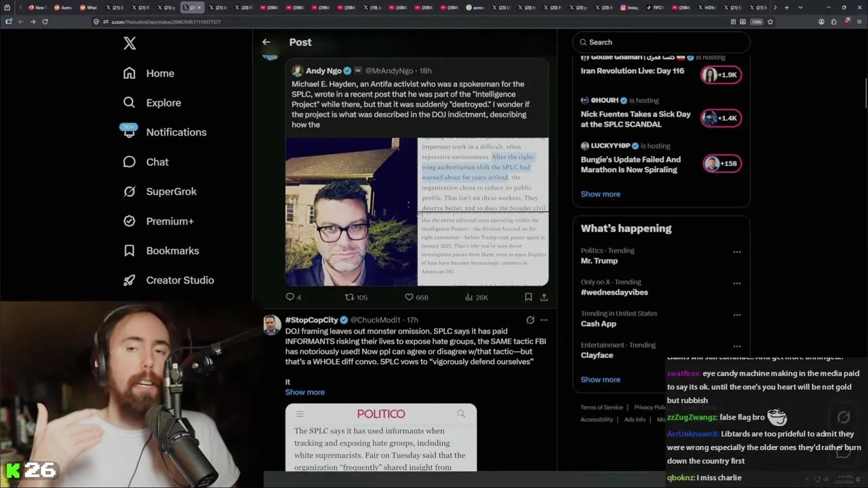This screenshot has height=488, width=868.
Task: Open the more menu on ChuckModi1's post
Action: click(544, 320)
